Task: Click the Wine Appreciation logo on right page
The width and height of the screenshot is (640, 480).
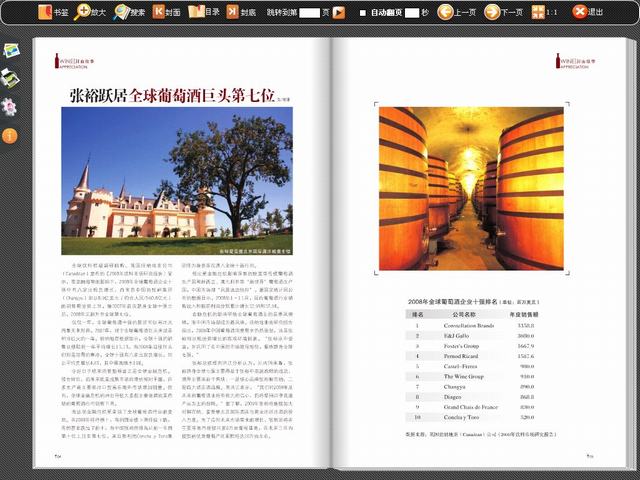Action: coord(575,61)
